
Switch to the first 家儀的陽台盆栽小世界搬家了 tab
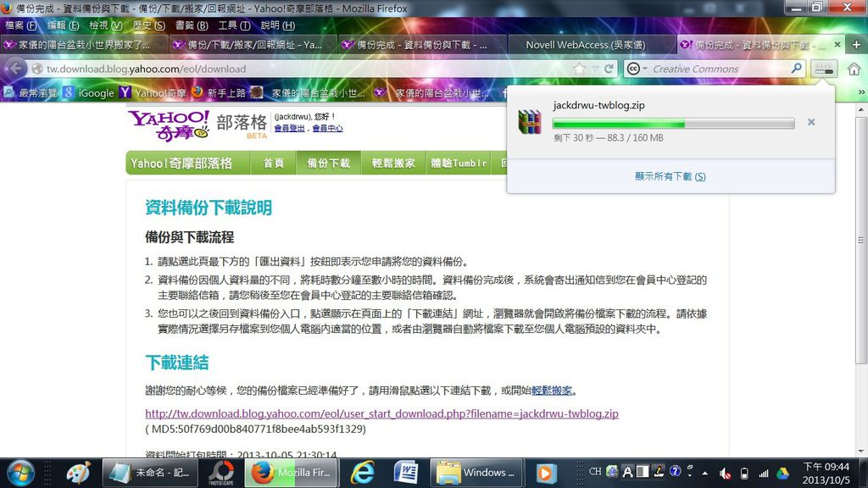(x=84, y=45)
